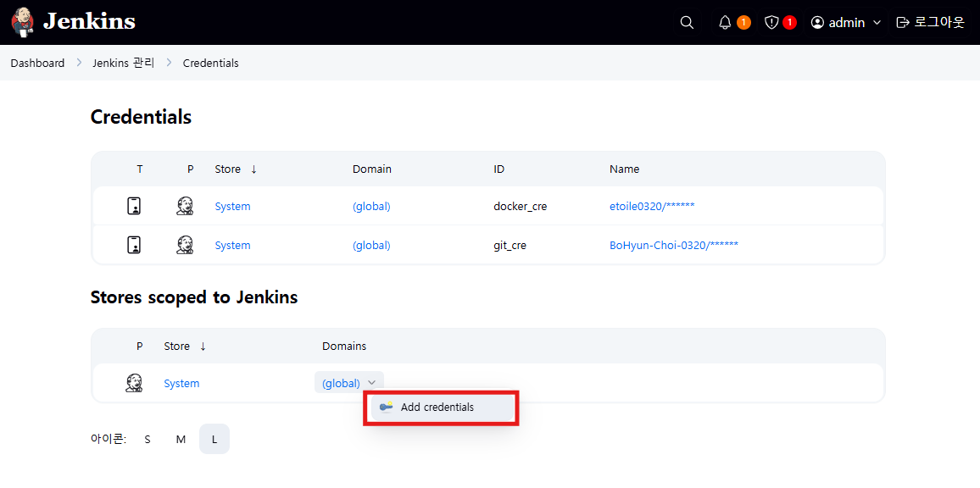The width and height of the screenshot is (980, 488).
Task: Click the Stores scoped to Jenkins heading
Action: [x=194, y=297]
